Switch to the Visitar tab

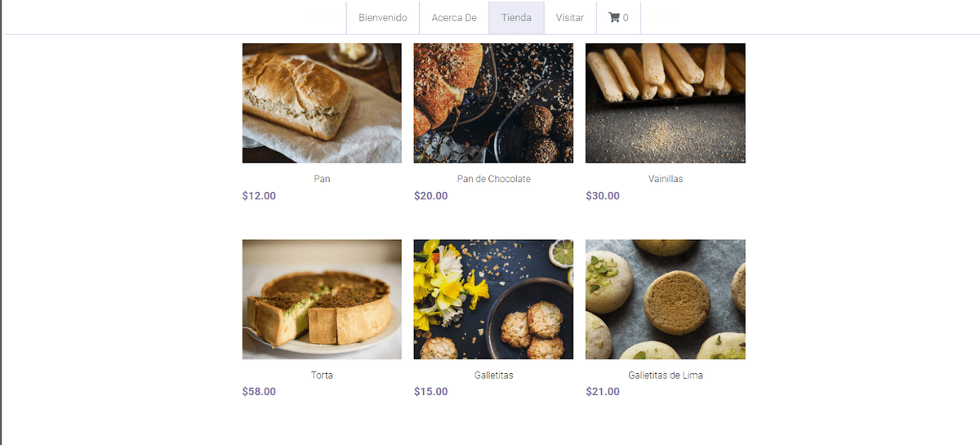tap(570, 18)
